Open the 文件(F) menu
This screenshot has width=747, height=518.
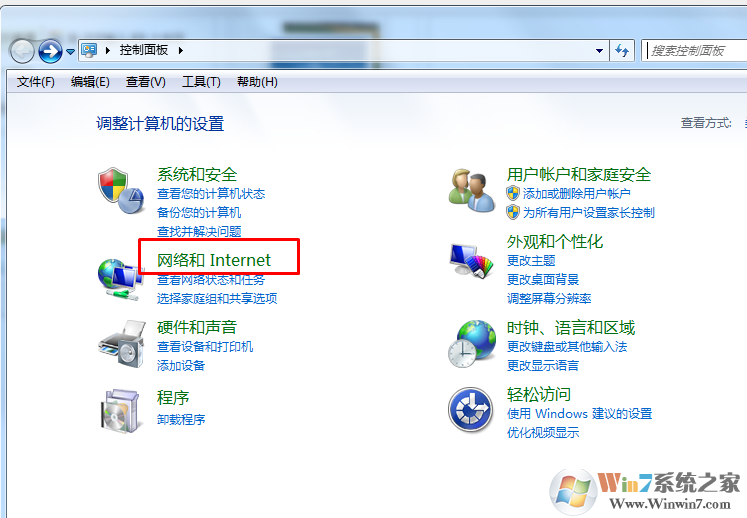pyautogui.click(x=36, y=82)
